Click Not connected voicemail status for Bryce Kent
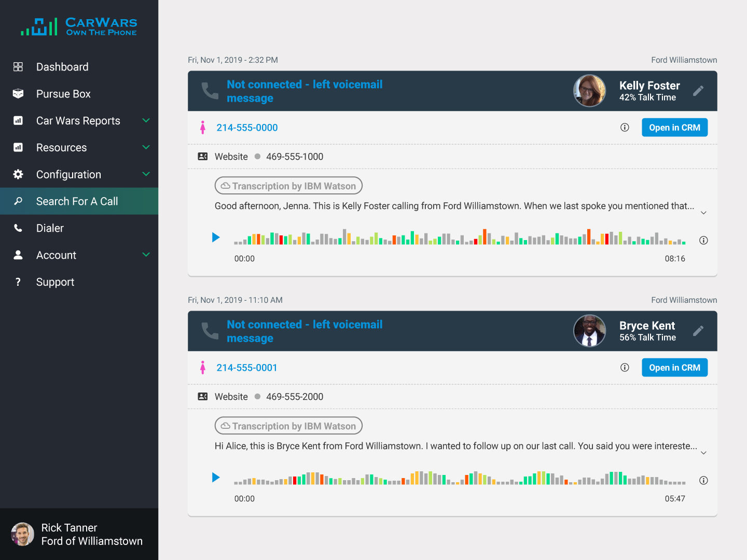Screen dimensions: 747x560 point(305,331)
